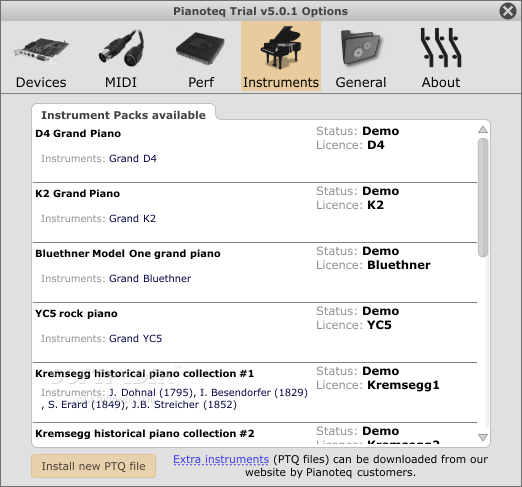The width and height of the screenshot is (522, 487).
Task: Click the instrument list scrollbar thumb
Action: coord(483,197)
